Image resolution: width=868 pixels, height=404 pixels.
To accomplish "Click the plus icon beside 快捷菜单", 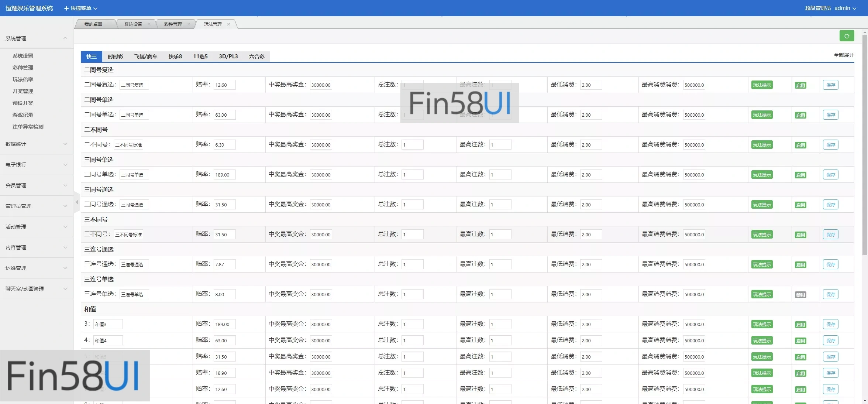I will [x=66, y=8].
